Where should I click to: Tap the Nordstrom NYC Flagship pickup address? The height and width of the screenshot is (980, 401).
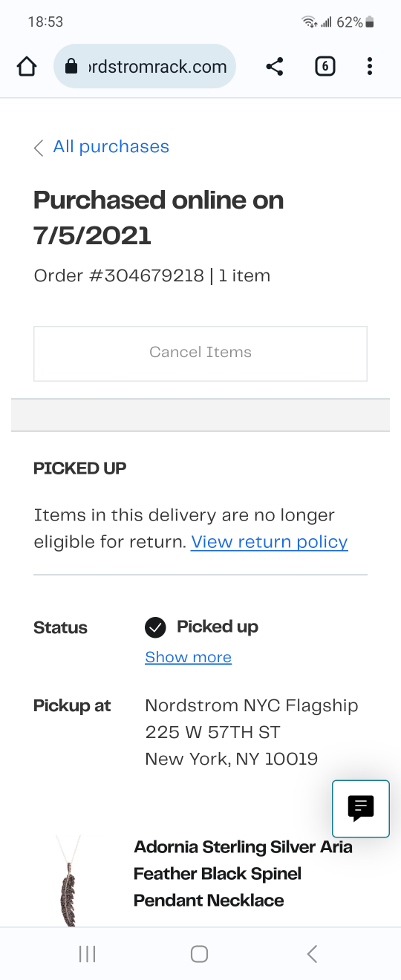[252, 732]
